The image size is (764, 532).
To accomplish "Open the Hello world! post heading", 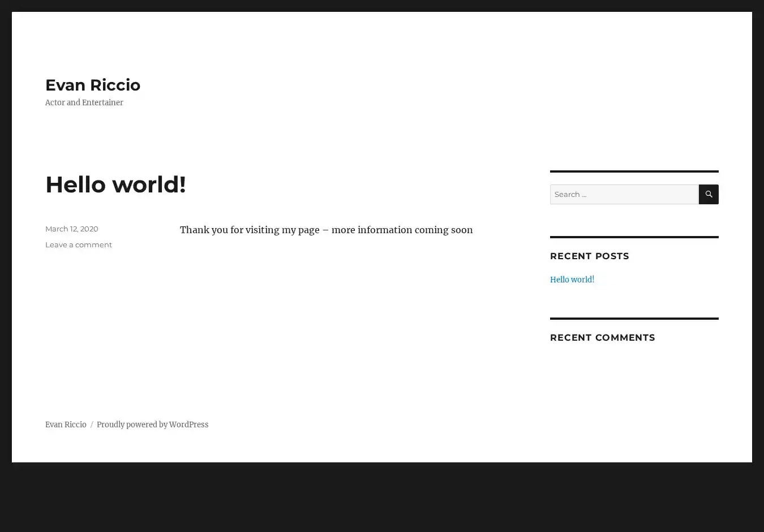I will (x=115, y=185).
